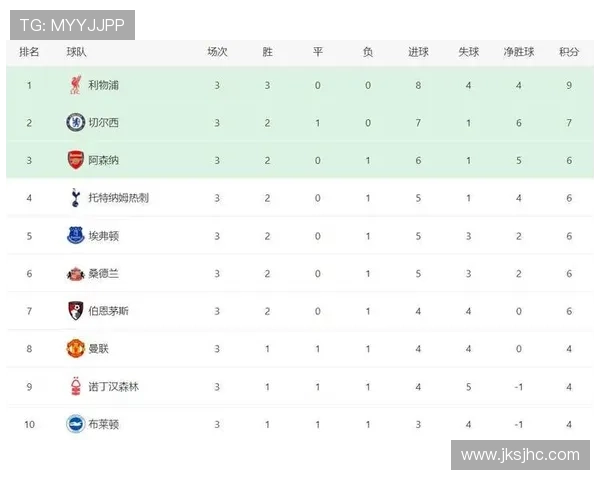The image size is (600, 480).
Task: Select the 进球 column header
Action: (419, 51)
